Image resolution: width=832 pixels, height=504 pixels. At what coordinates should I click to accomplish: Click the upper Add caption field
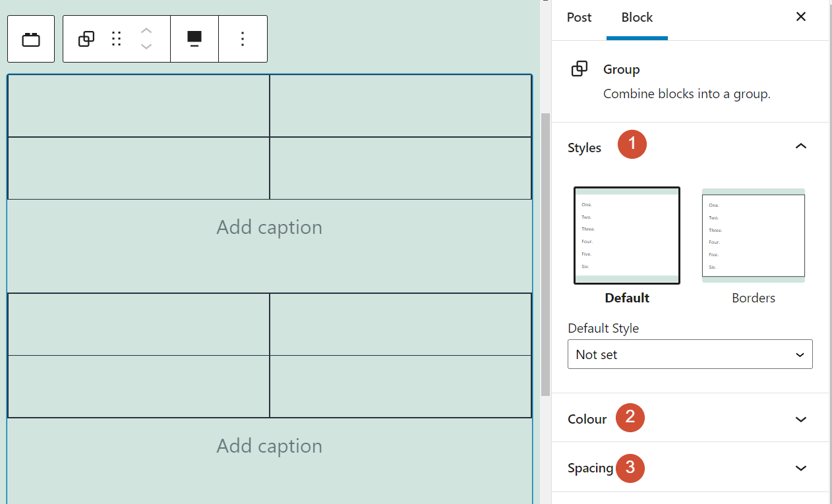pyautogui.click(x=269, y=227)
